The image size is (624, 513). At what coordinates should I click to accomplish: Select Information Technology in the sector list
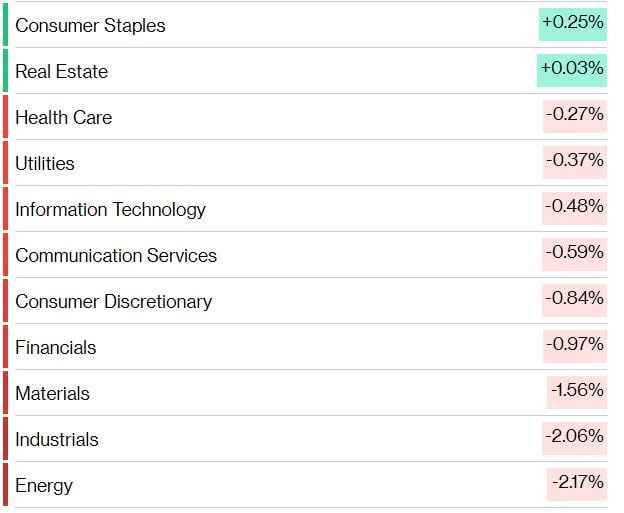click(x=110, y=209)
